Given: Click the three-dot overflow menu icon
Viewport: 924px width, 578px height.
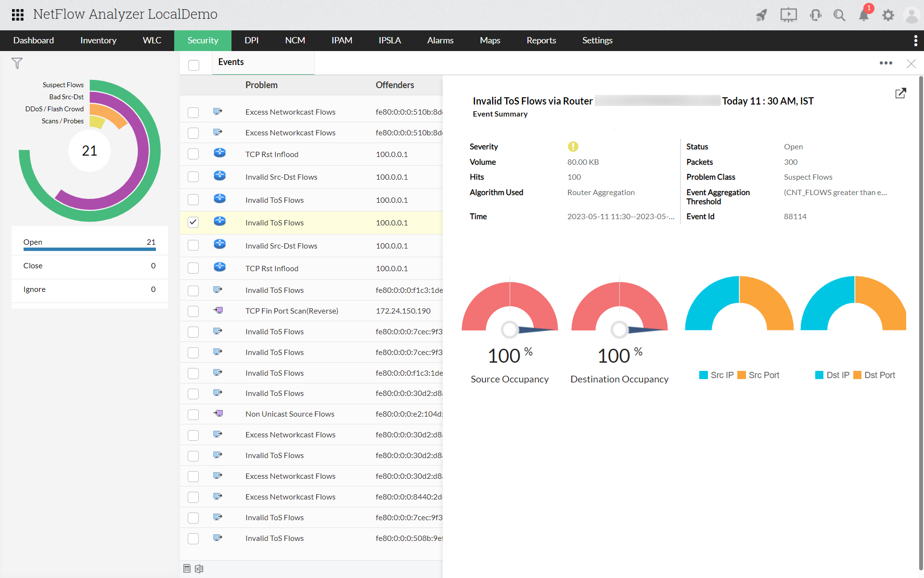Looking at the screenshot, I should 886,63.
